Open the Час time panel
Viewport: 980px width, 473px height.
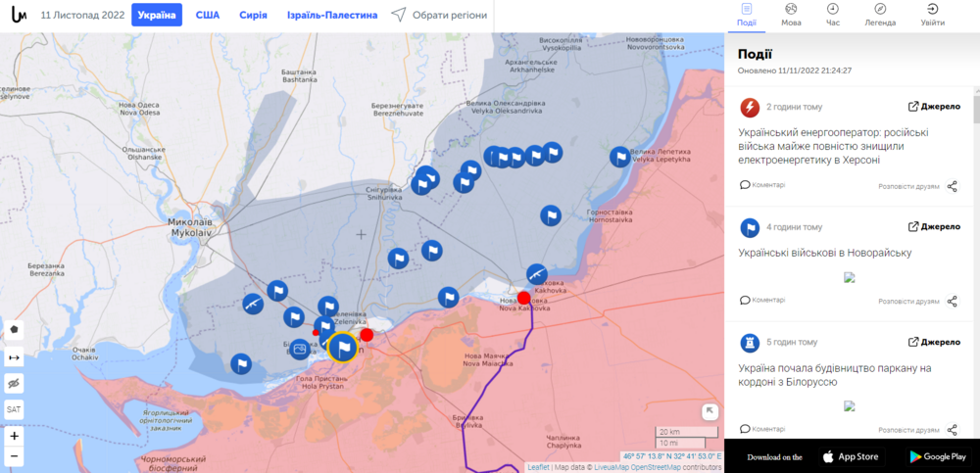pyautogui.click(x=832, y=16)
